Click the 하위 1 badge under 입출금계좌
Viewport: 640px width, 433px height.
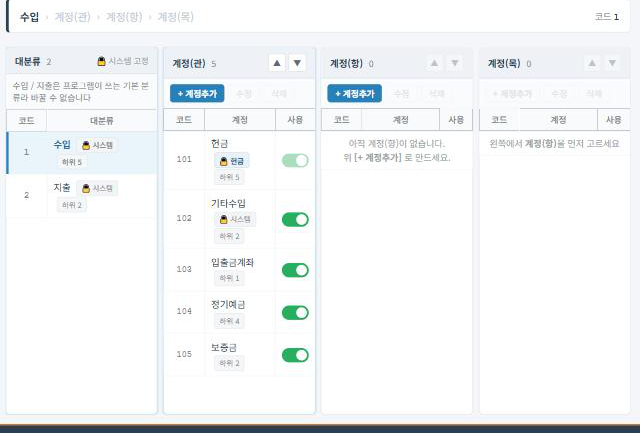[229, 278]
